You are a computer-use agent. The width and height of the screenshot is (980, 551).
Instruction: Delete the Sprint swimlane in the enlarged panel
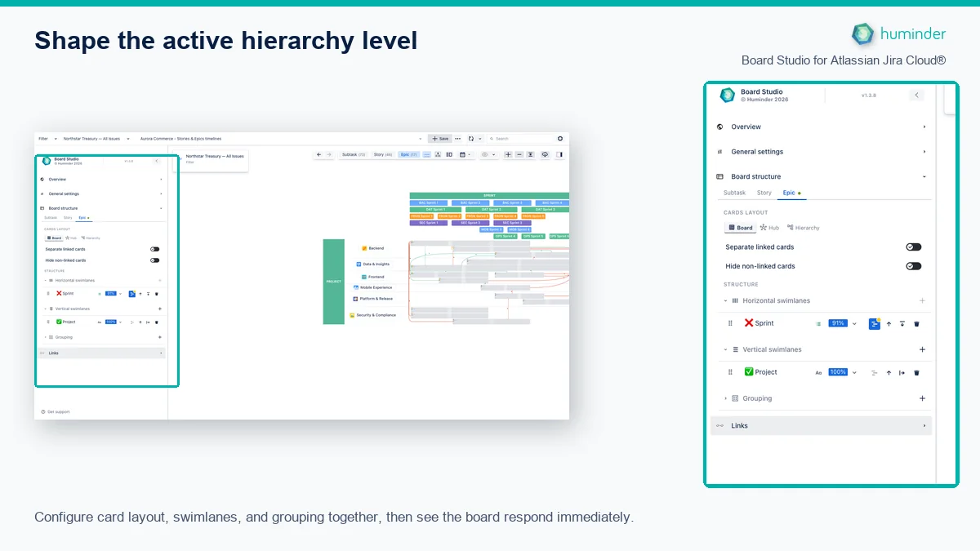coord(916,324)
